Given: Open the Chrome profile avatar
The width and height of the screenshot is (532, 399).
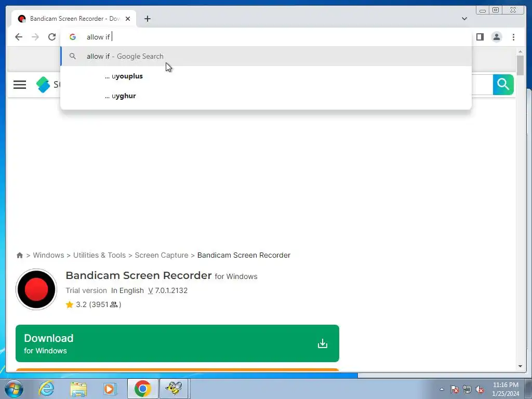Looking at the screenshot, I should pyautogui.click(x=497, y=37).
